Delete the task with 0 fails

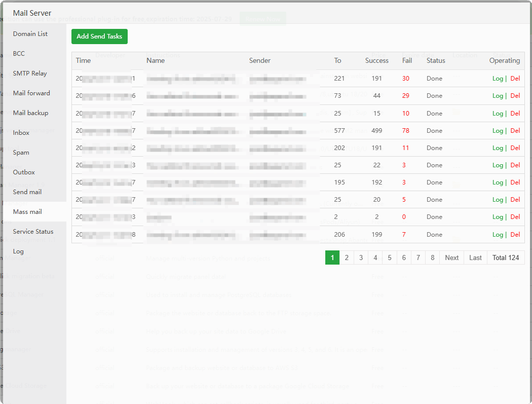point(515,217)
